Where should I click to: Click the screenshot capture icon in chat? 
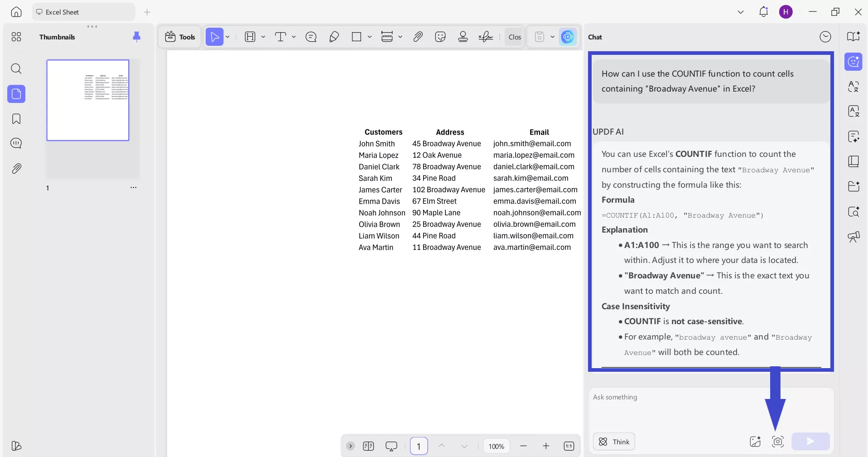tap(777, 442)
